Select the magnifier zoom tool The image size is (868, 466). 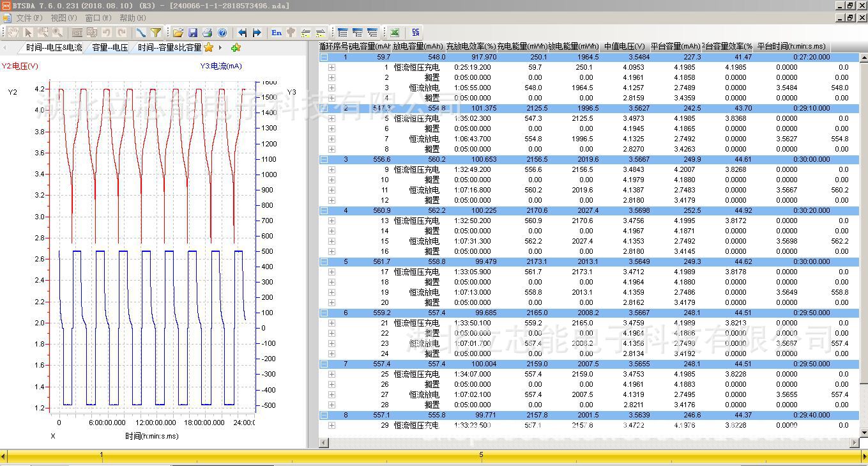coord(57,32)
